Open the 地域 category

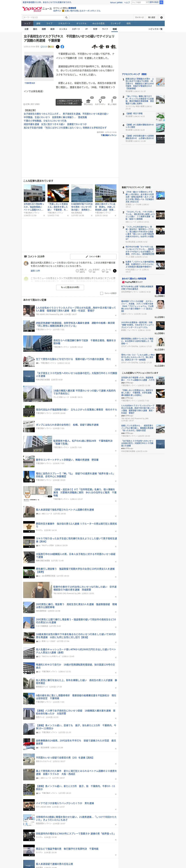(114, 29)
